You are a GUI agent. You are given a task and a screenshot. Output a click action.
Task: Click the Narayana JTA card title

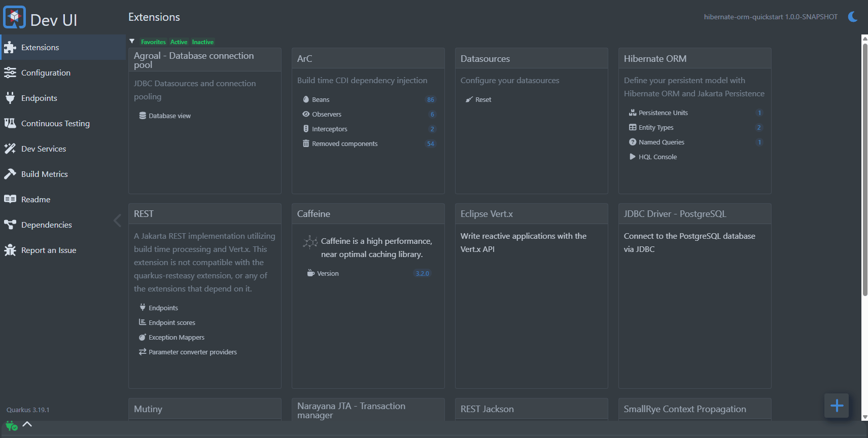click(x=351, y=411)
